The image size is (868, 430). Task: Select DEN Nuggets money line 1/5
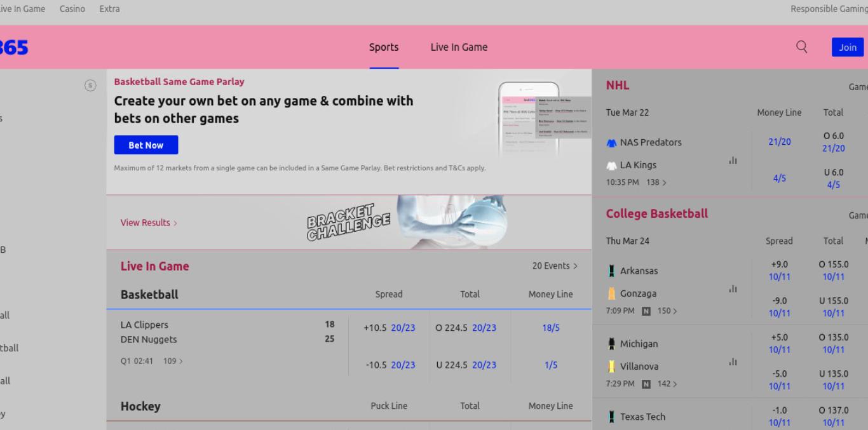551,365
